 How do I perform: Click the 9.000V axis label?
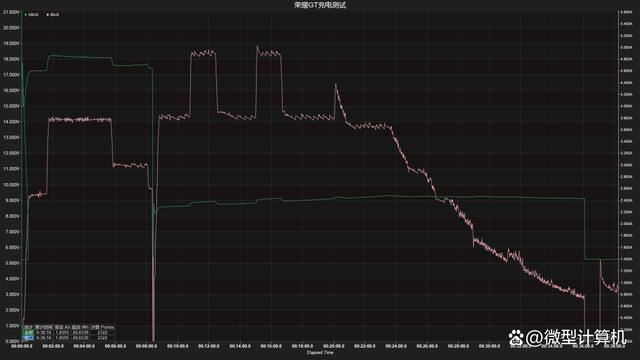pos(11,200)
